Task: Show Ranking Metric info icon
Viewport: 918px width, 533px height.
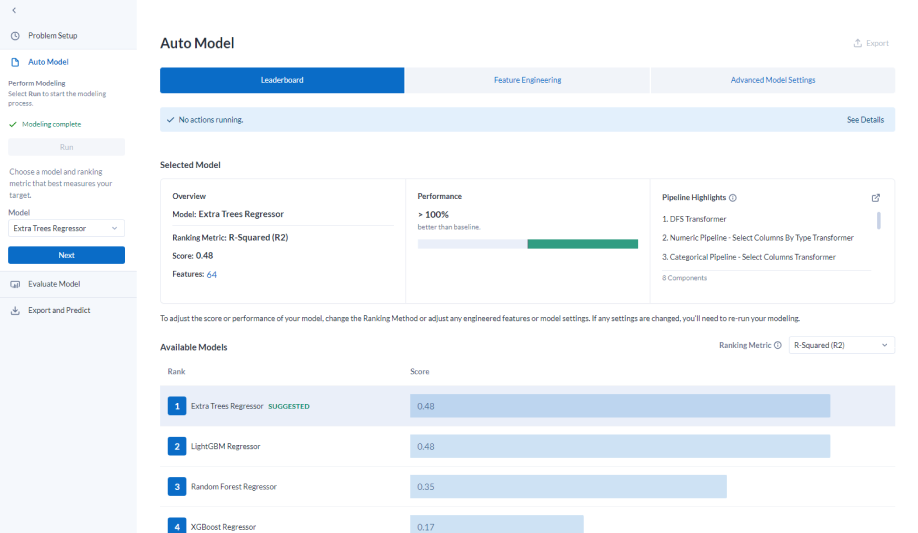Action: (x=777, y=346)
